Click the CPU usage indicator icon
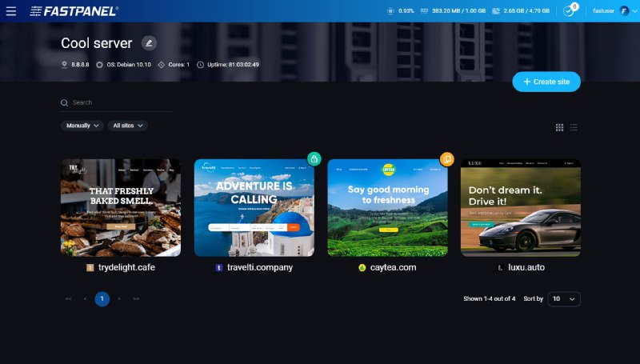The image size is (640, 364). (x=390, y=11)
